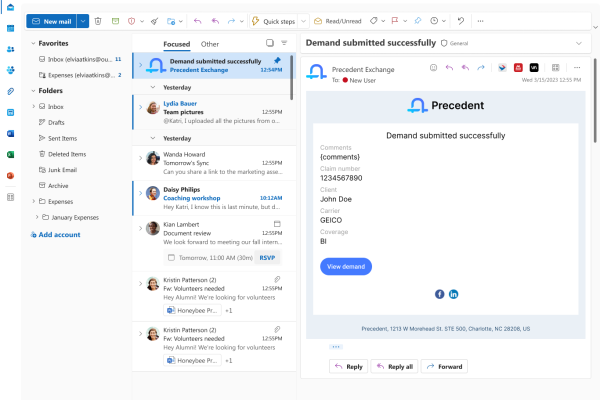Open the toolbar More options ellipsis
This screenshot has width=600, height=400.
click(481, 21)
